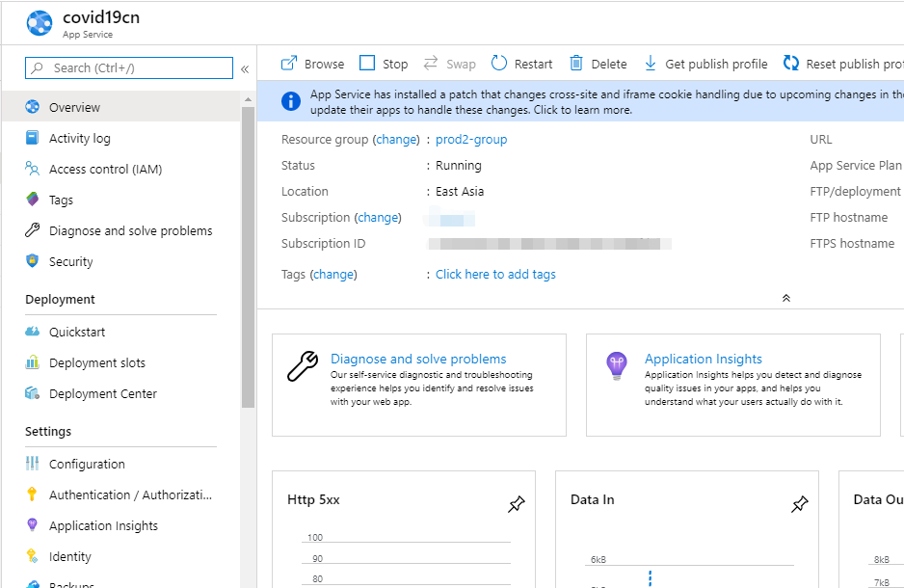904x588 pixels.
Task: Collapse the Essentials section with up chevrons
Action: tap(785, 298)
